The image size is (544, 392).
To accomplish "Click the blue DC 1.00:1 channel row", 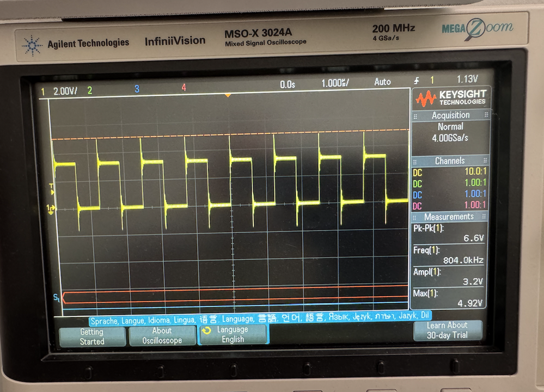I will (450, 194).
